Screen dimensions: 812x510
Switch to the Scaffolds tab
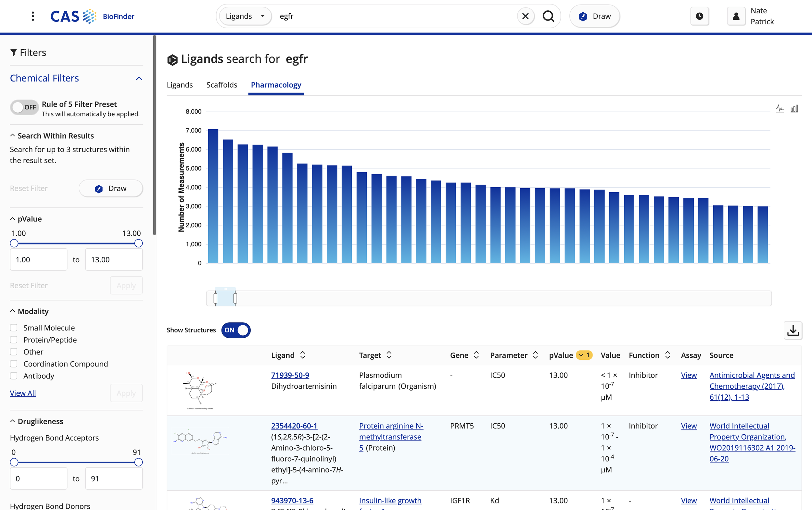tap(222, 85)
